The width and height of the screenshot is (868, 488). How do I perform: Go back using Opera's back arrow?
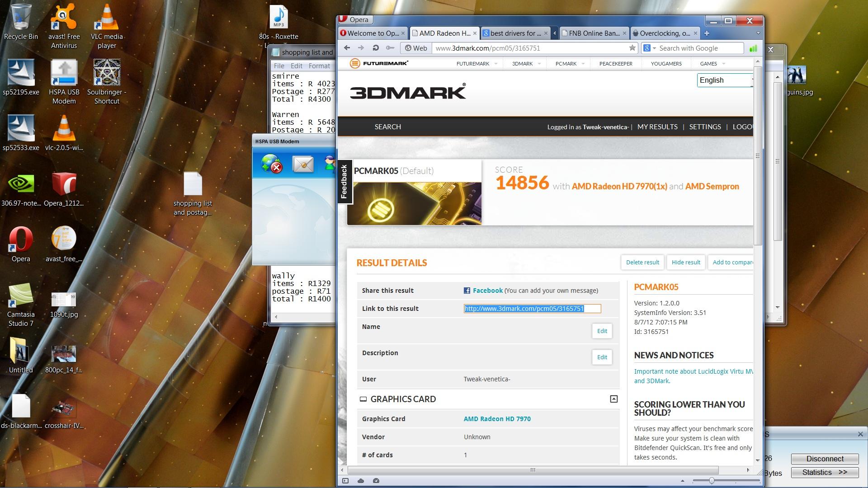click(347, 48)
